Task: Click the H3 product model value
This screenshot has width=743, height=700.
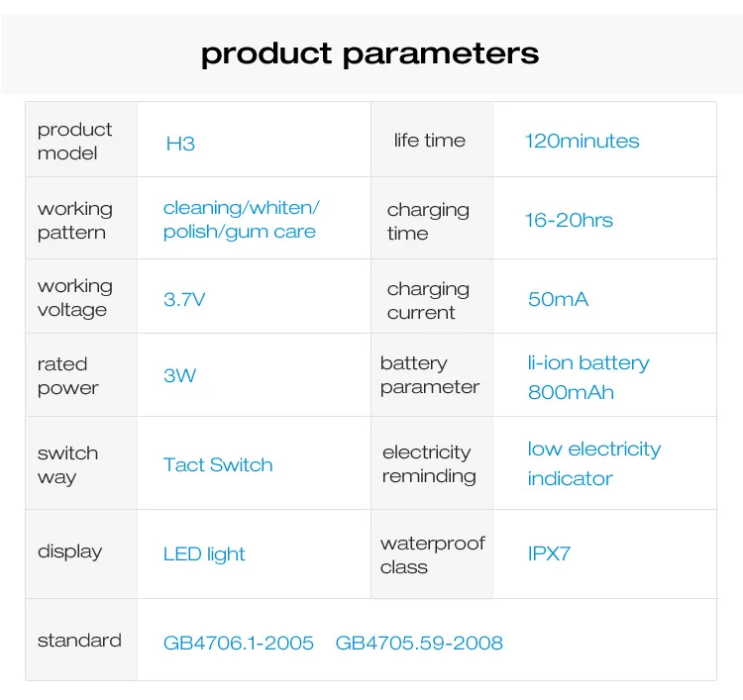Action: click(180, 144)
